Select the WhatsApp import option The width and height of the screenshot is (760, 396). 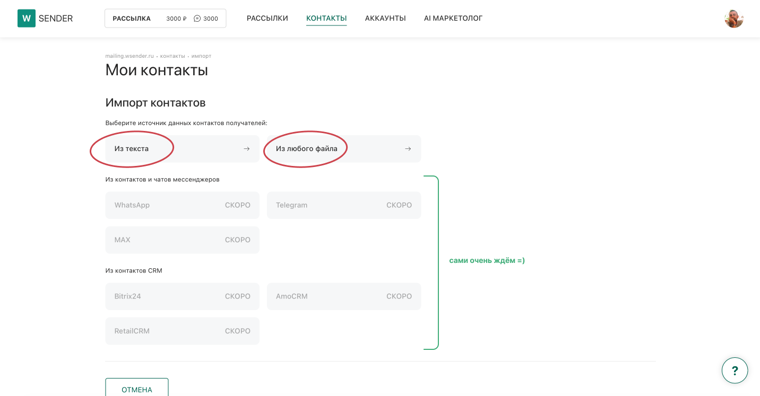pos(182,205)
